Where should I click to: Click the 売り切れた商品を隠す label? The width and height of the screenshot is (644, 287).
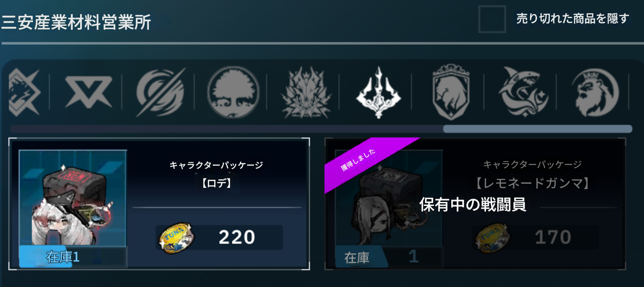(x=573, y=19)
